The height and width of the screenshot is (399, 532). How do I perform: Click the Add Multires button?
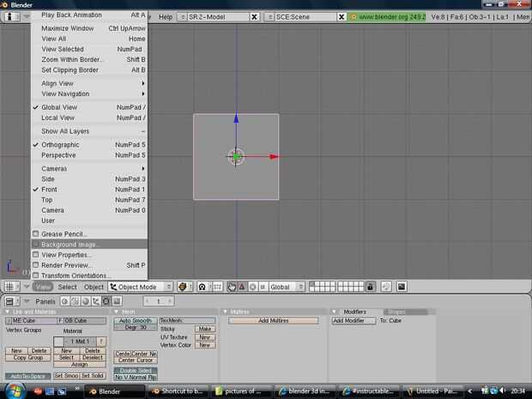point(274,321)
